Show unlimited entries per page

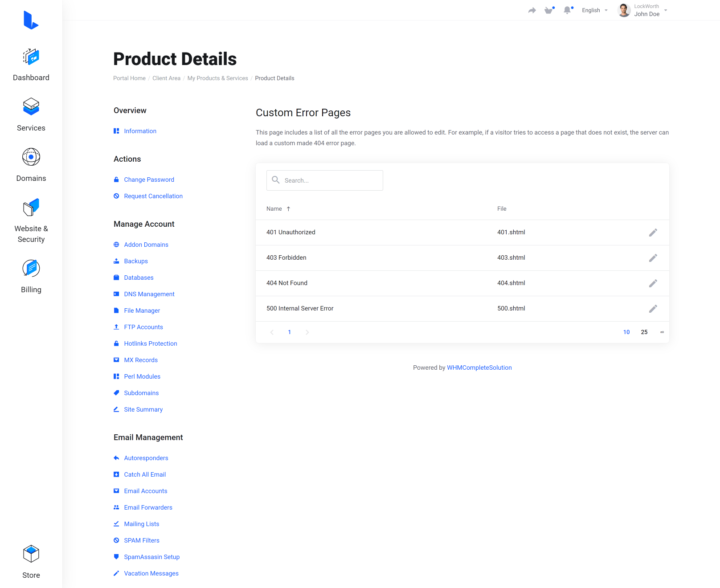pyautogui.click(x=662, y=332)
